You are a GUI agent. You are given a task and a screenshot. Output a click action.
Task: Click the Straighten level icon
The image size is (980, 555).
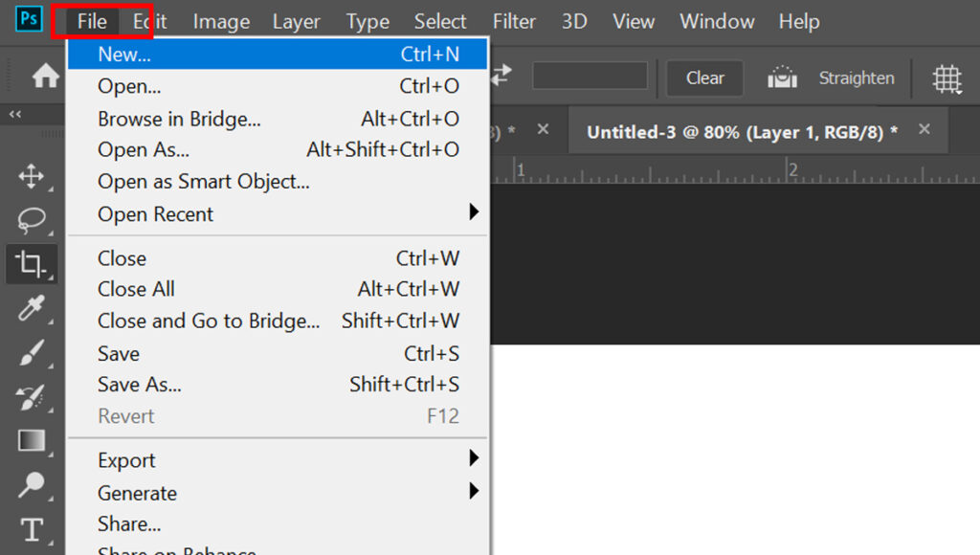[x=782, y=78]
